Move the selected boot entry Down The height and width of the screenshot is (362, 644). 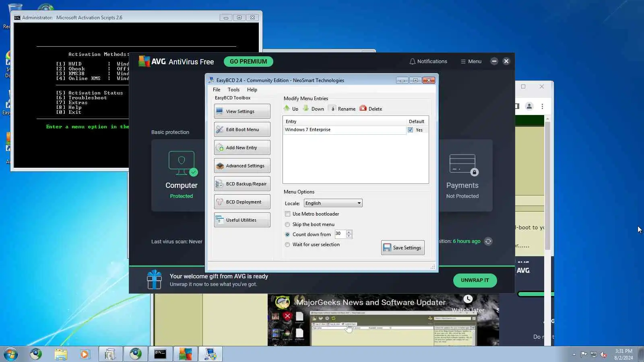[314, 109]
